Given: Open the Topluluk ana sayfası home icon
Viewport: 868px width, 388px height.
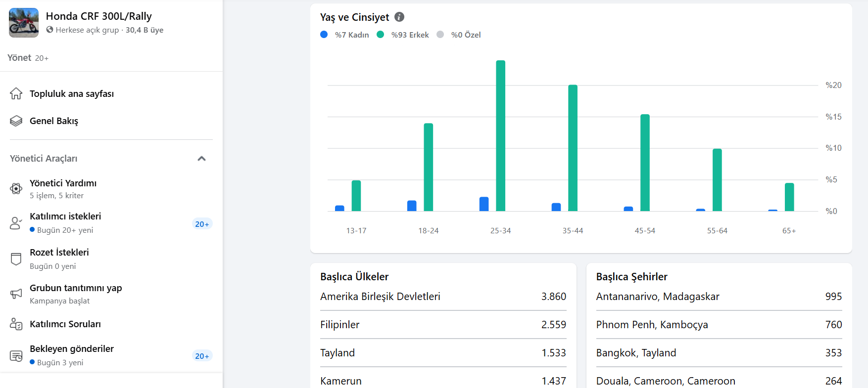Looking at the screenshot, I should (16, 93).
